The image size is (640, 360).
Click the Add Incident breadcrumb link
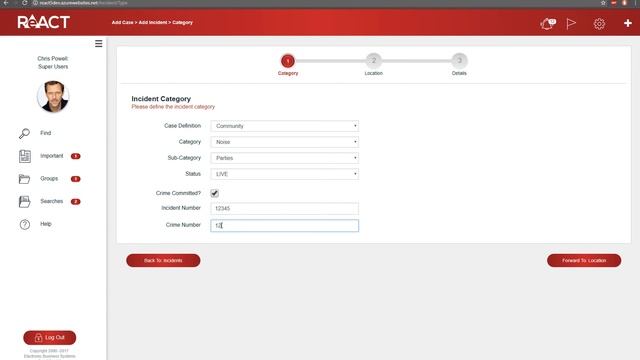(153, 22)
